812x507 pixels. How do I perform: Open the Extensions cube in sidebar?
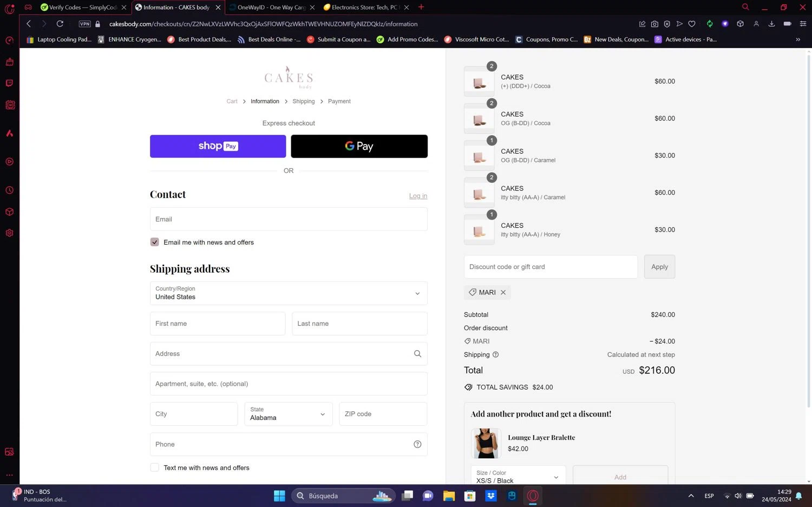pyautogui.click(x=9, y=212)
